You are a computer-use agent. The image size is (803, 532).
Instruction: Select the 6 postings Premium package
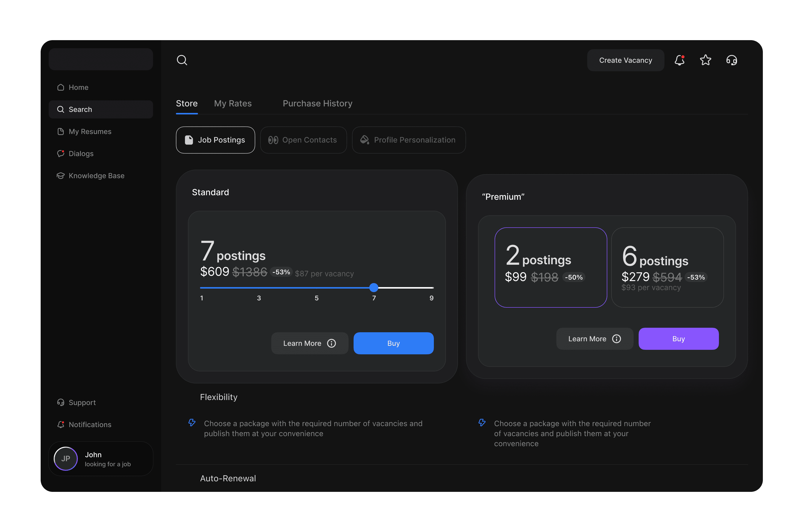[667, 267]
